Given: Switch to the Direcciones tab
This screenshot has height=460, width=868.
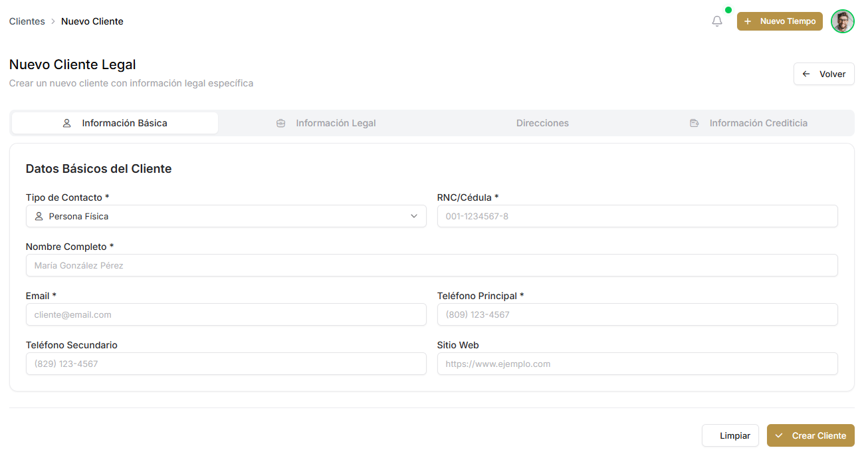Looking at the screenshot, I should (x=542, y=123).
